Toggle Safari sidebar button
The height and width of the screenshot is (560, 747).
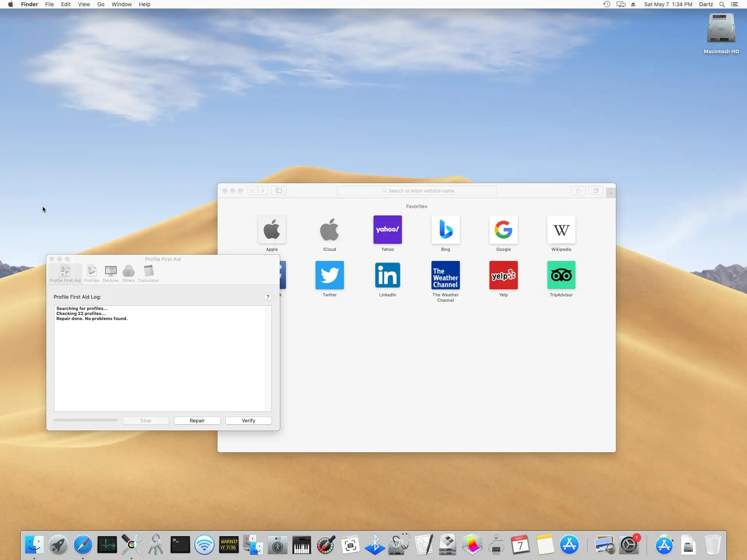pos(279,191)
